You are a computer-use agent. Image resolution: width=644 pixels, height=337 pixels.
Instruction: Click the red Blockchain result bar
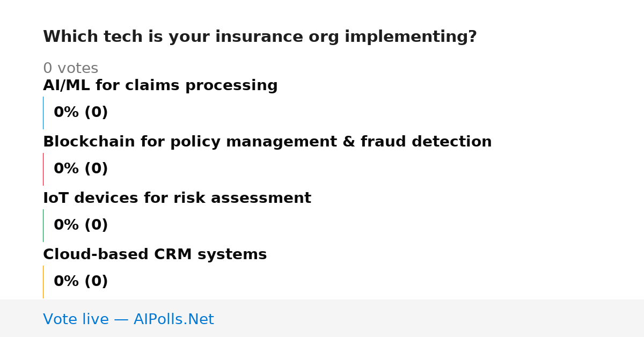click(43, 169)
